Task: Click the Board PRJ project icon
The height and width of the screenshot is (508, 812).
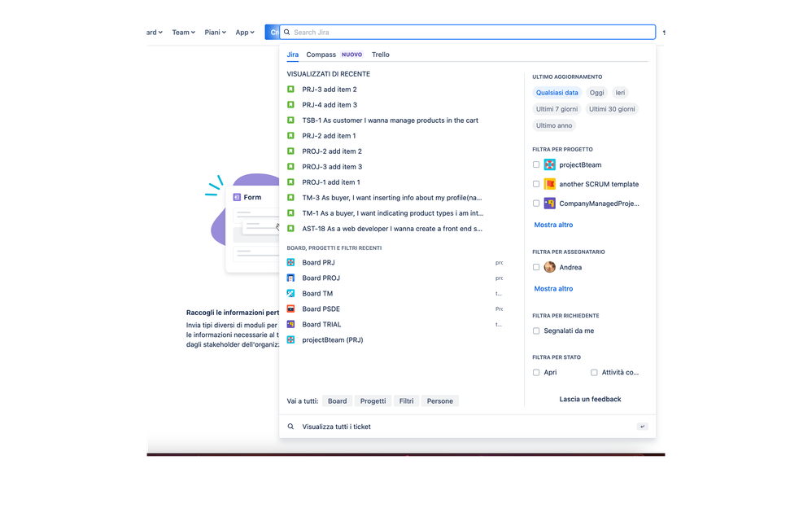Action: pos(291,262)
